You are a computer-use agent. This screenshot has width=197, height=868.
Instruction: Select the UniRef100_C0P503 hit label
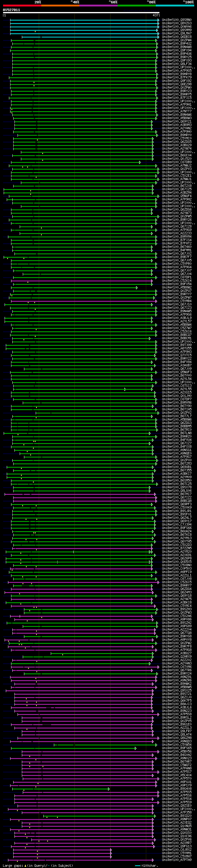tap(177, 568)
